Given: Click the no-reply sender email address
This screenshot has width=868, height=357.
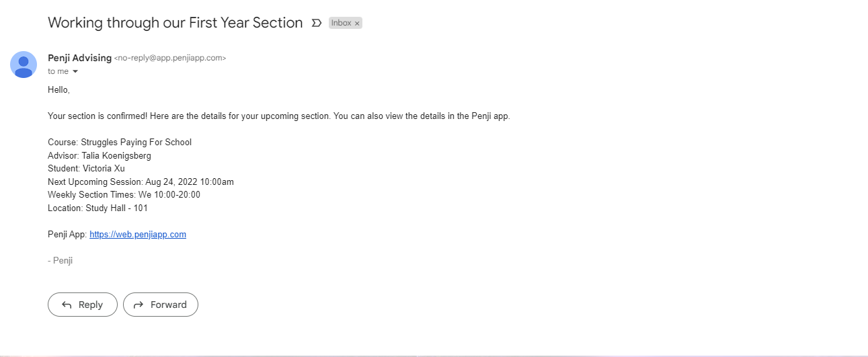Looking at the screenshot, I should (x=170, y=58).
